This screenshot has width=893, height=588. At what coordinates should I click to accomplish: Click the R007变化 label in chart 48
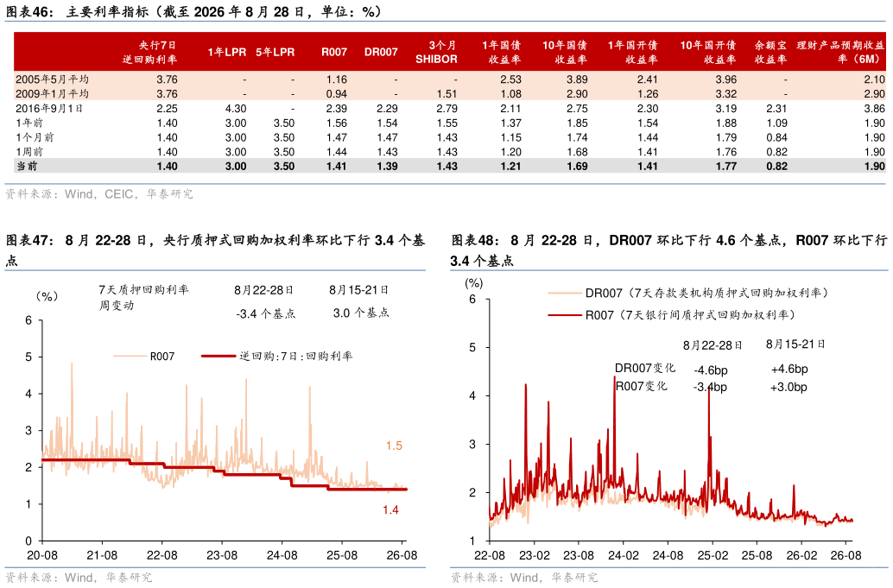click(x=642, y=386)
